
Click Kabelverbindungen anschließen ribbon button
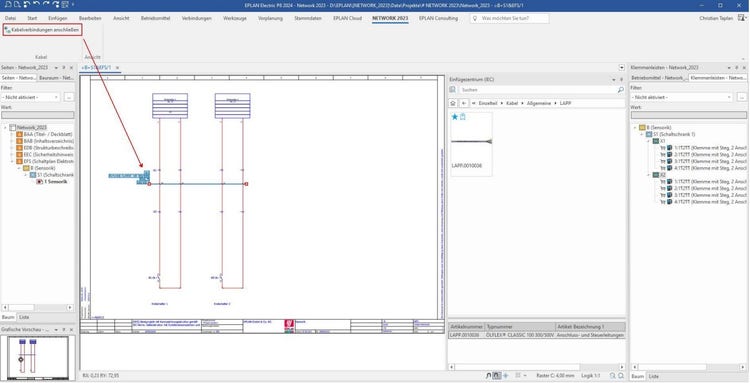[42, 30]
